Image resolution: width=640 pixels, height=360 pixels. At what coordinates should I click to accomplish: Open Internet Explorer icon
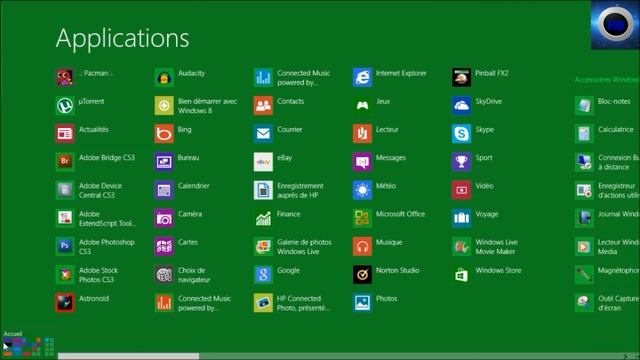point(362,77)
